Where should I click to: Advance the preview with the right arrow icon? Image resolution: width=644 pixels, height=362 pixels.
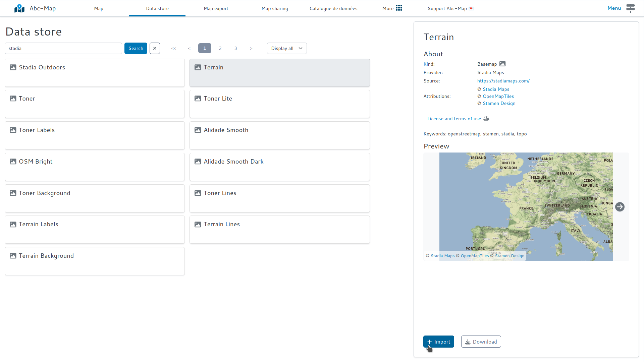click(620, 207)
